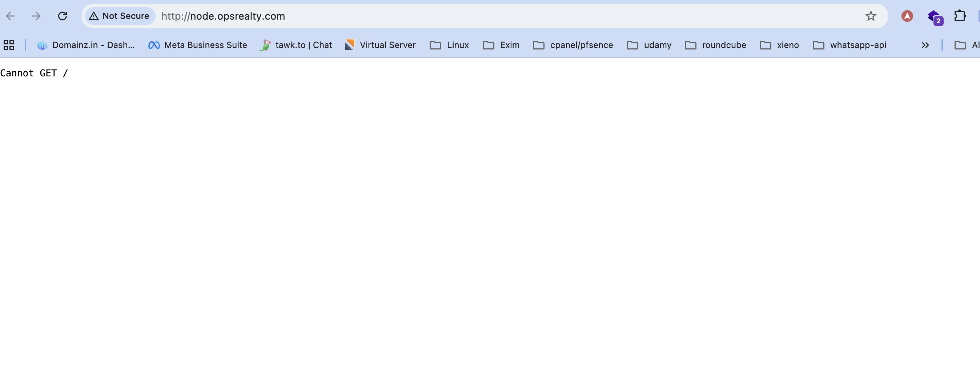Viewport: 980px width, 379px height.
Task: Expand the whatsapp-api bookmarks folder
Action: [x=850, y=45]
